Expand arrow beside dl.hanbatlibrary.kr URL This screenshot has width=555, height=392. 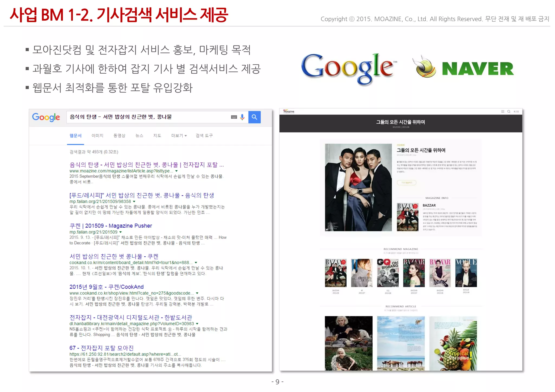coord(197,324)
